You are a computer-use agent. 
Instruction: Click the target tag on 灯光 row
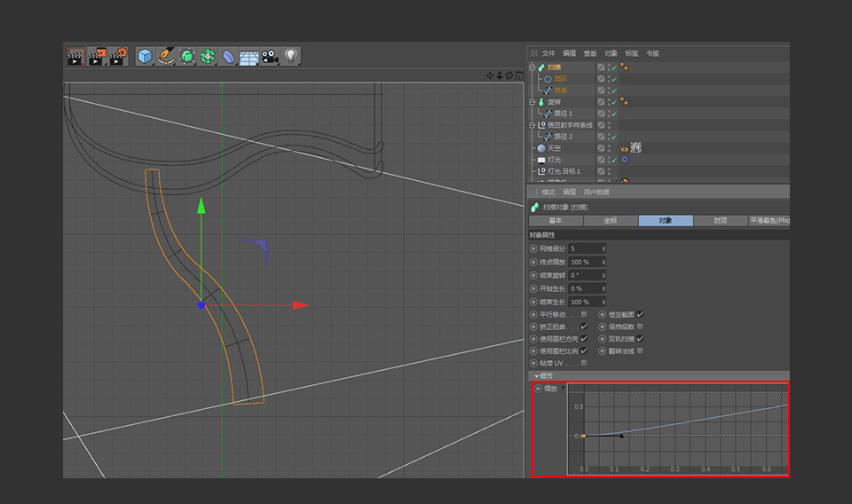[624, 159]
